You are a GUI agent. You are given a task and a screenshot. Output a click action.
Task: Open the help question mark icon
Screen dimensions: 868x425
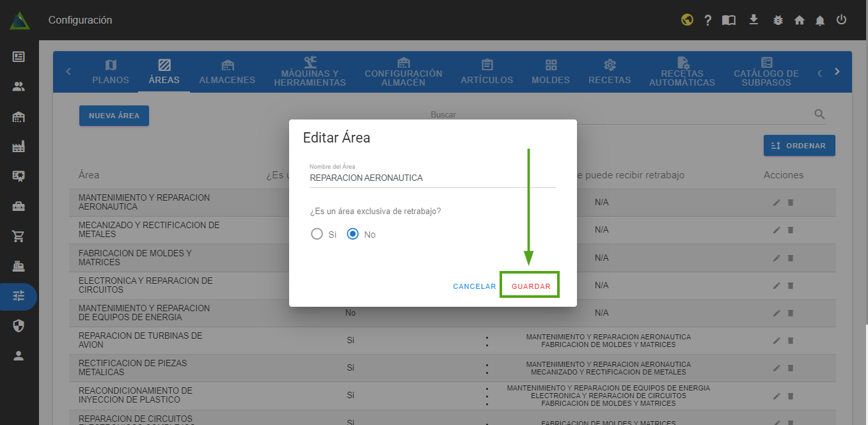tap(707, 20)
